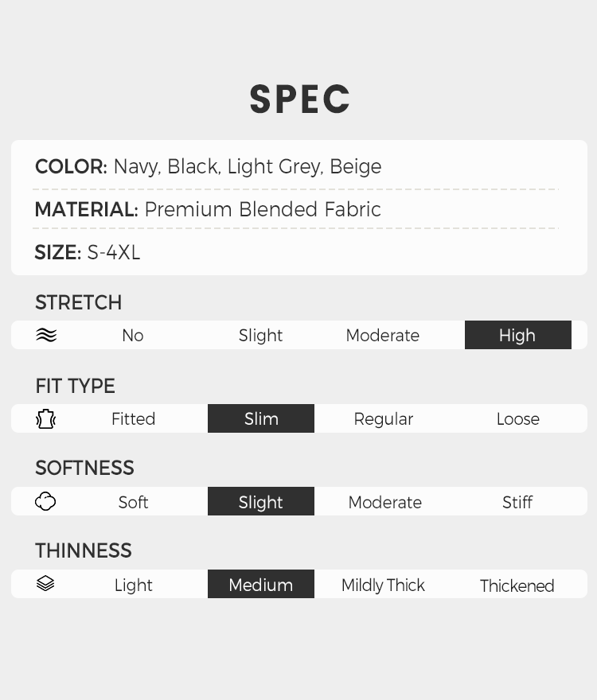The image size is (597, 700).
Task: Click the SPEC heading
Action: (x=299, y=99)
